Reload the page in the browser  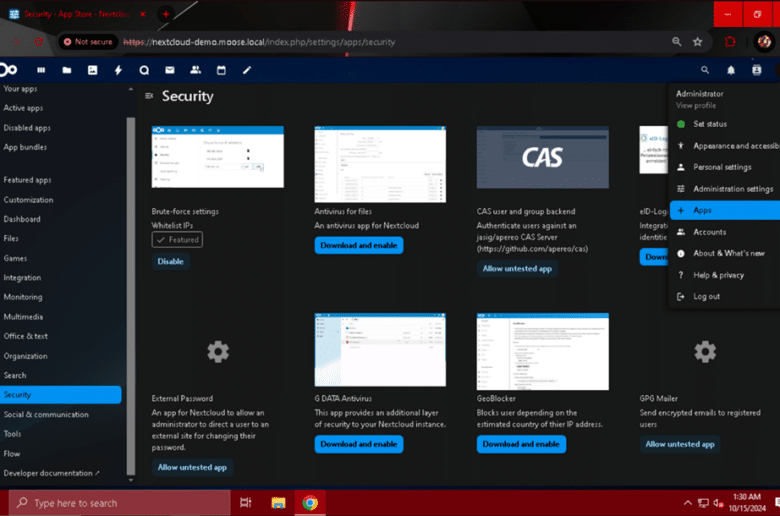point(39,42)
